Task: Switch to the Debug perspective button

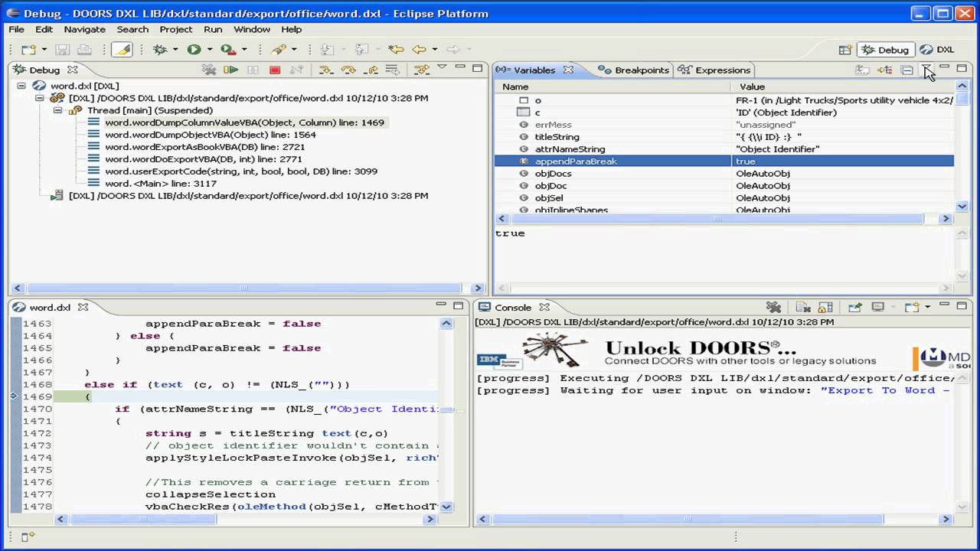Action: pos(886,50)
